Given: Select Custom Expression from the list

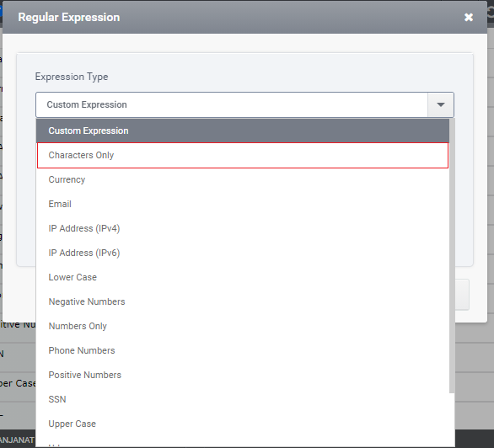Looking at the screenshot, I should [243, 131].
